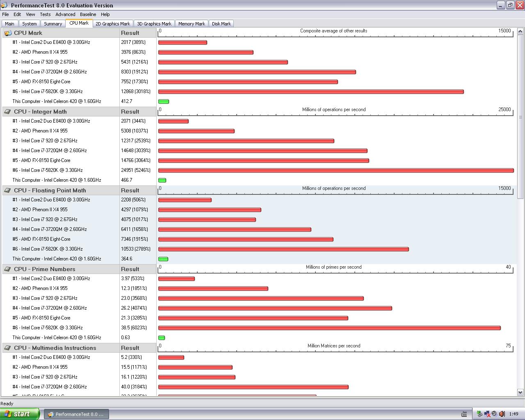Image resolution: width=525 pixels, height=420 pixels.
Task: Click the green CPU Mark bar for This Computer
Action: 164,102
